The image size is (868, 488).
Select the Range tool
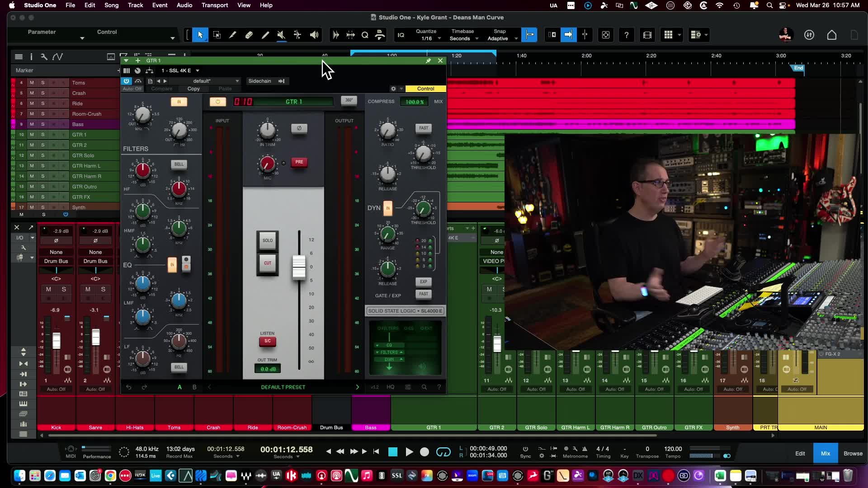point(217,35)
